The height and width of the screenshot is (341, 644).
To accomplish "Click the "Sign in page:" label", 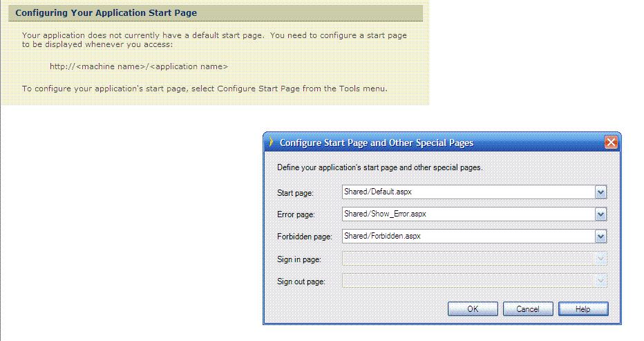I will (x=299, y=259).
